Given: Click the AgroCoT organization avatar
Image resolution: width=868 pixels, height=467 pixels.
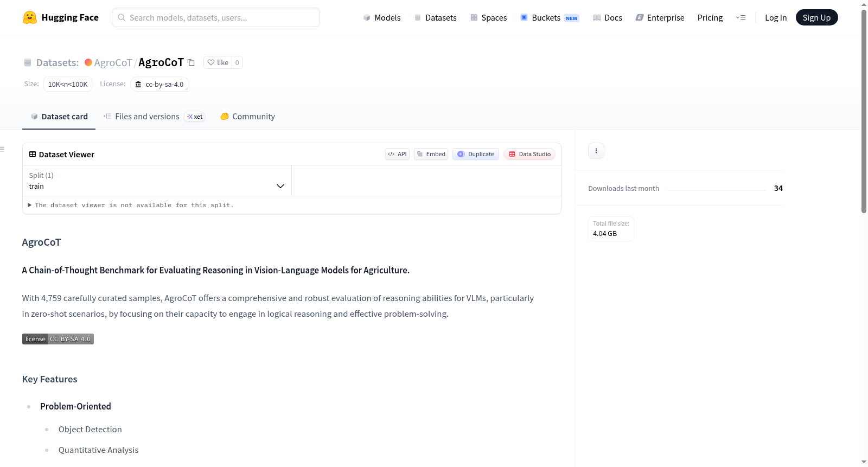Looking at the screenshot, I should pos(88,62).
